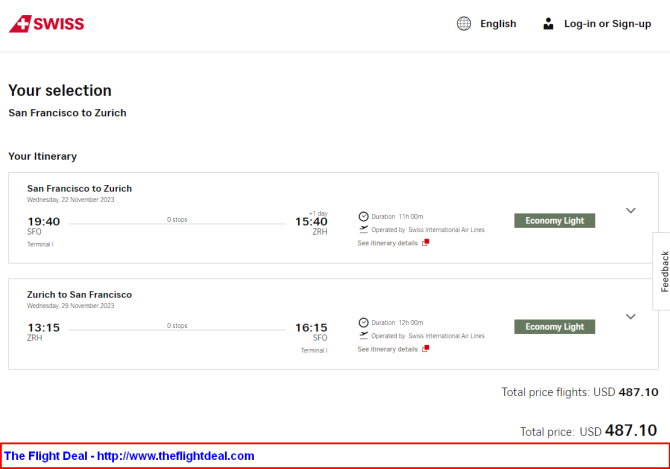The height and width of the screenshot is (469, 670).
Task: Expand the San Francisco to Zurich flight card
Action: click(x=630, y=211)
